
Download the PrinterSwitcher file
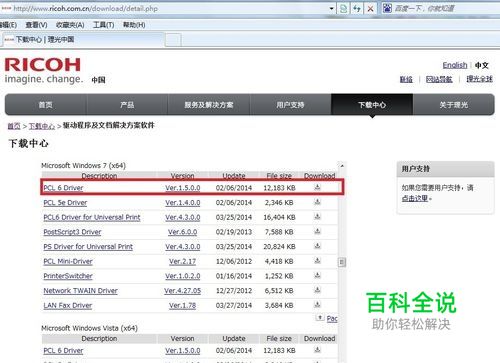317,275
